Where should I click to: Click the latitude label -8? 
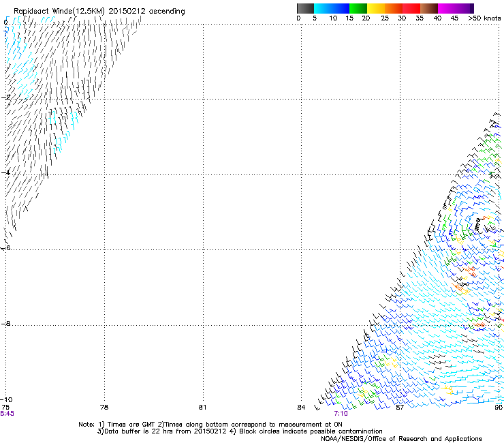tap(5, 323)
